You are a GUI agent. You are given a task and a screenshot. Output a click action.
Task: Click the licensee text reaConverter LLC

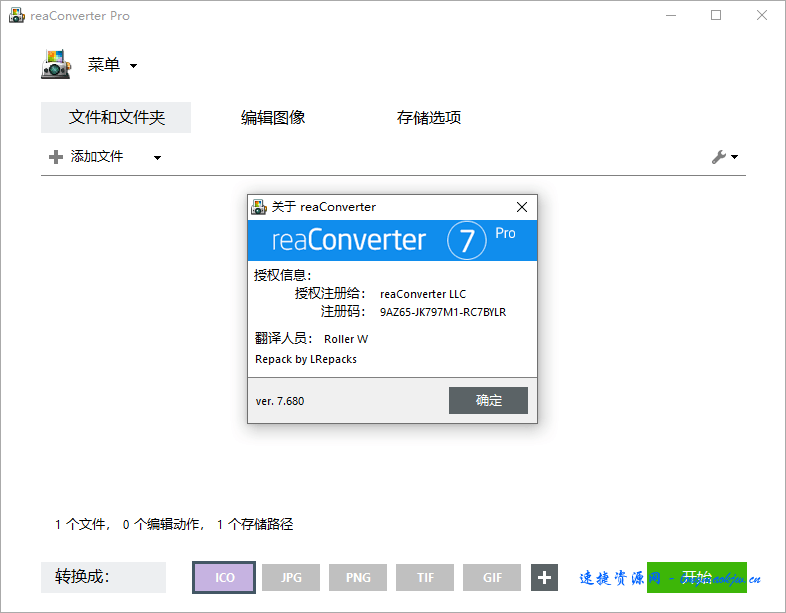coord(423,294)
